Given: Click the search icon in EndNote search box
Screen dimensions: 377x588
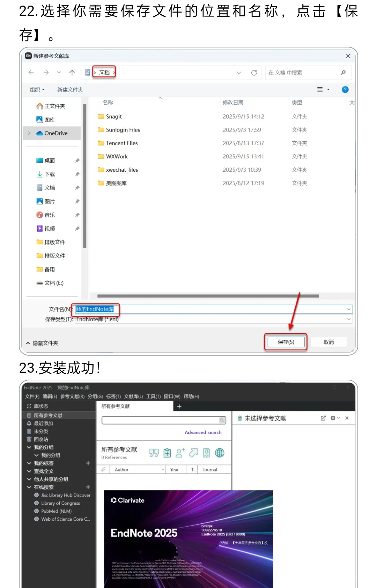Looking at the screenshot, I should (222, 420).
